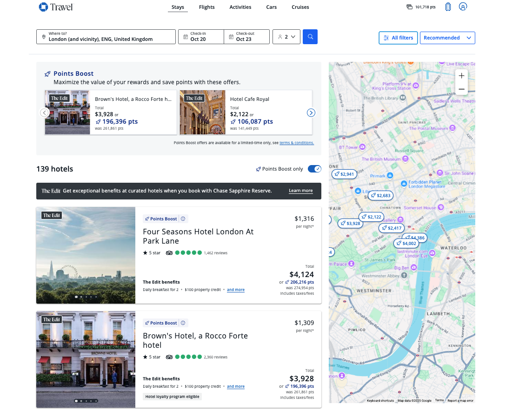
Task: Click 196,396 pts price in Brown's Hotel listing
Action: 302,386
